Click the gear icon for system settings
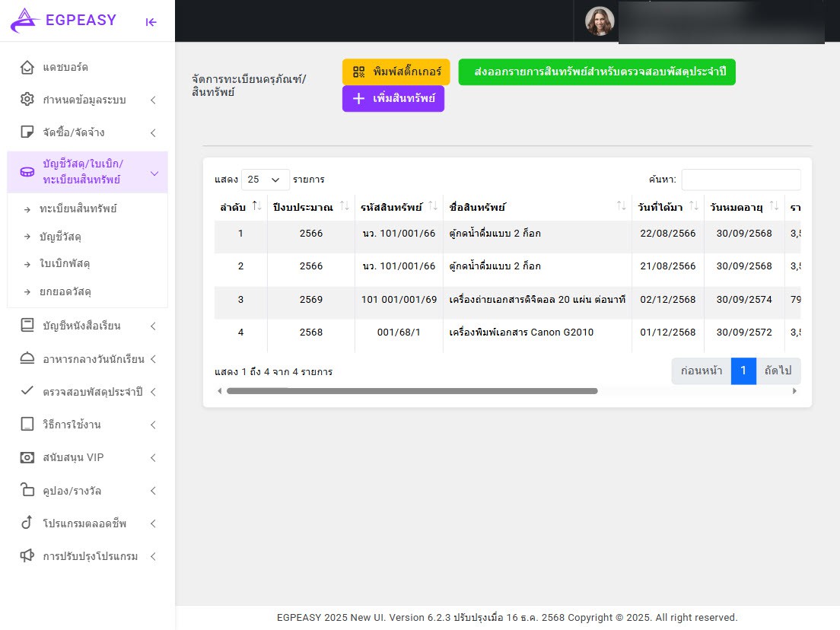The width and height of the screenshot is (840, 630). point(27,100)
